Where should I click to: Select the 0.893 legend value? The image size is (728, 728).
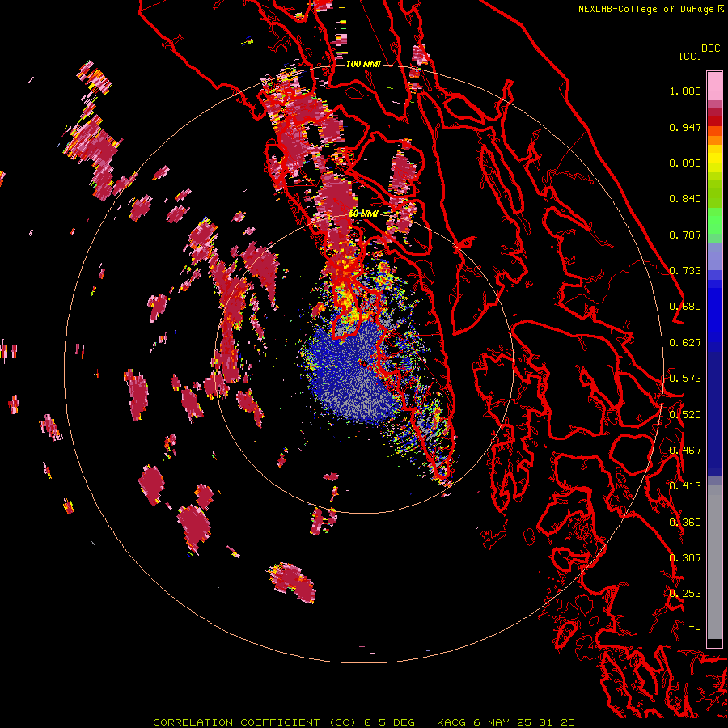pos(685,163)
